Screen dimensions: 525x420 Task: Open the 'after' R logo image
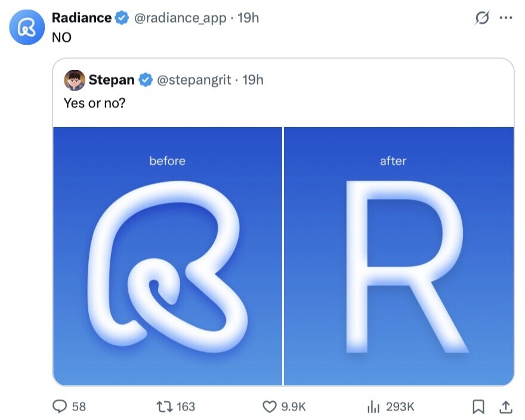[399, 257]
